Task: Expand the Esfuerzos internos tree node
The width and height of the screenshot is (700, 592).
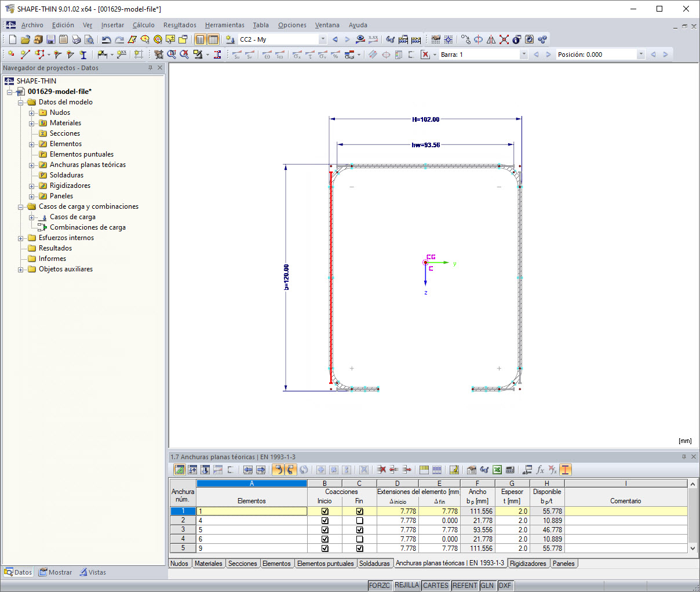Action: pyautogui.click(x=21, y=238)
